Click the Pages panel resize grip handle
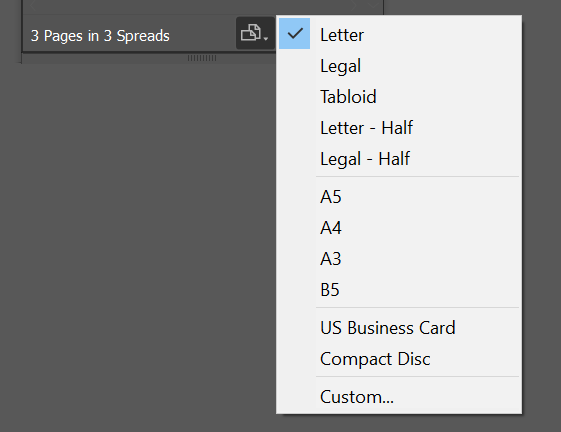The height and width of the screenshot is (432, 561). pos(202,58)
